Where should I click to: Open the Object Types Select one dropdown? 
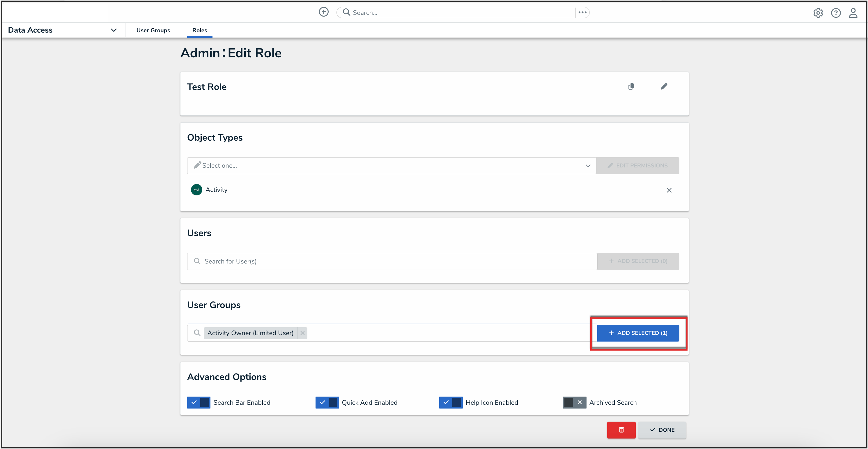click(391, 165)
